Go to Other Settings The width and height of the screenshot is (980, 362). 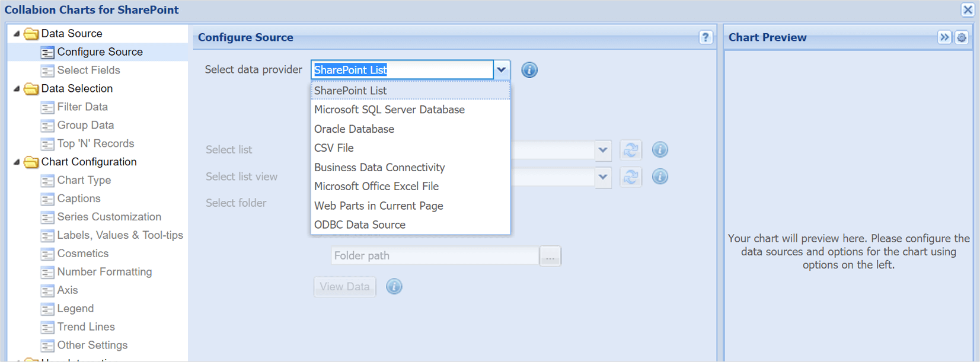click(92, 346)
